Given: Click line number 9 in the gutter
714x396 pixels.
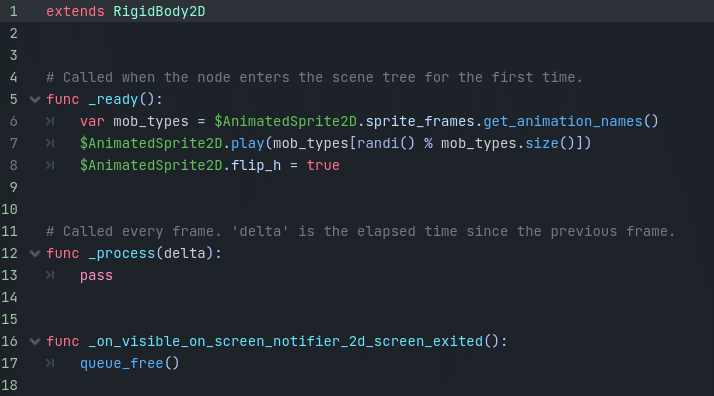Looking at the screenshot, I should tap(14, 187).
